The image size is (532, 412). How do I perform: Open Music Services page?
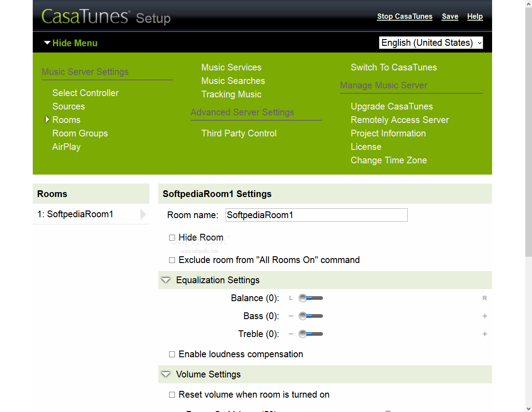[x=231, y=67]
